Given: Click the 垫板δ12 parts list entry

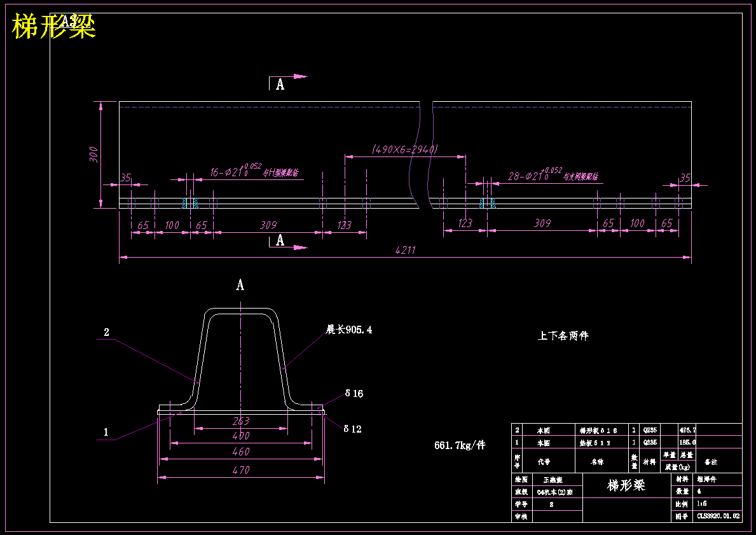Looking at the screenshot, I should pyautogui.click(x=595, y=443).
